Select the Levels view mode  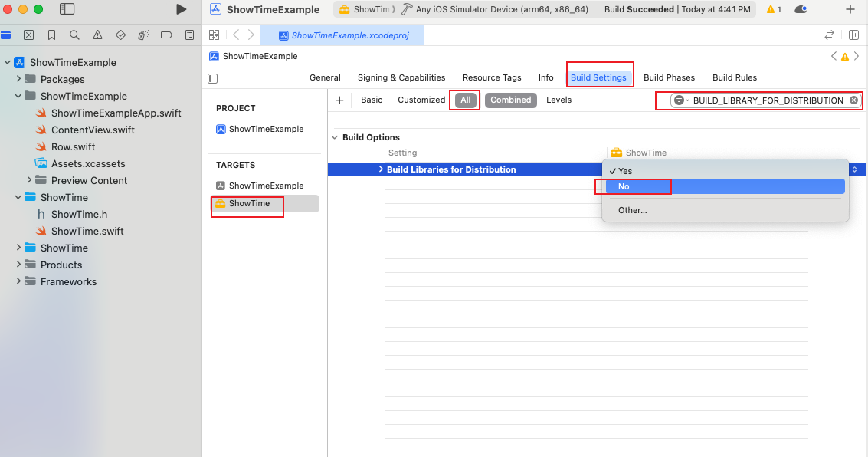(x=558, y=100)
